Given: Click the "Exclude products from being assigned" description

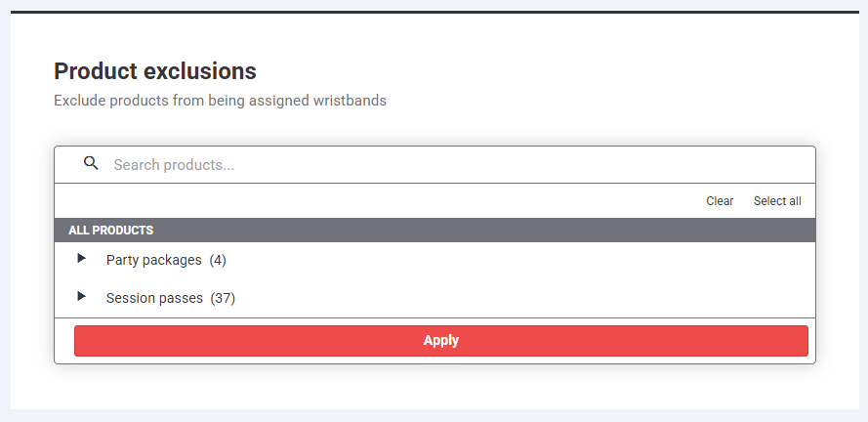Looking at the screenshot, I should pos(182,100).
